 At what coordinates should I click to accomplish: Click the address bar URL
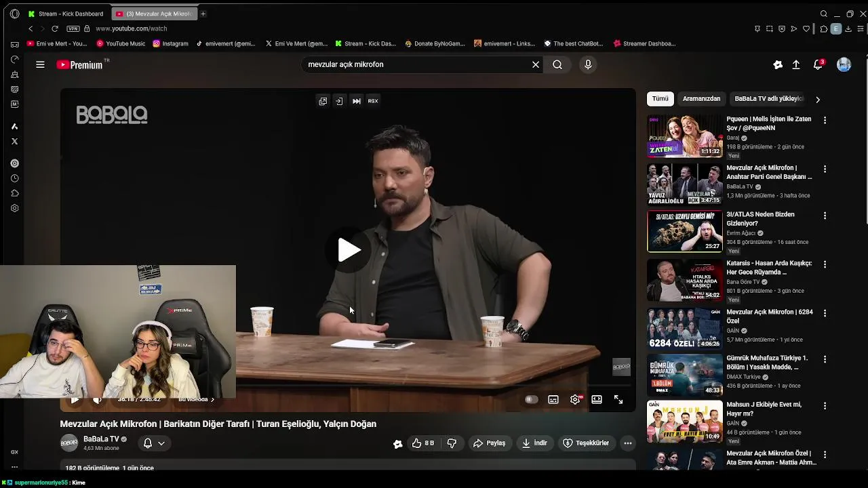131,28
